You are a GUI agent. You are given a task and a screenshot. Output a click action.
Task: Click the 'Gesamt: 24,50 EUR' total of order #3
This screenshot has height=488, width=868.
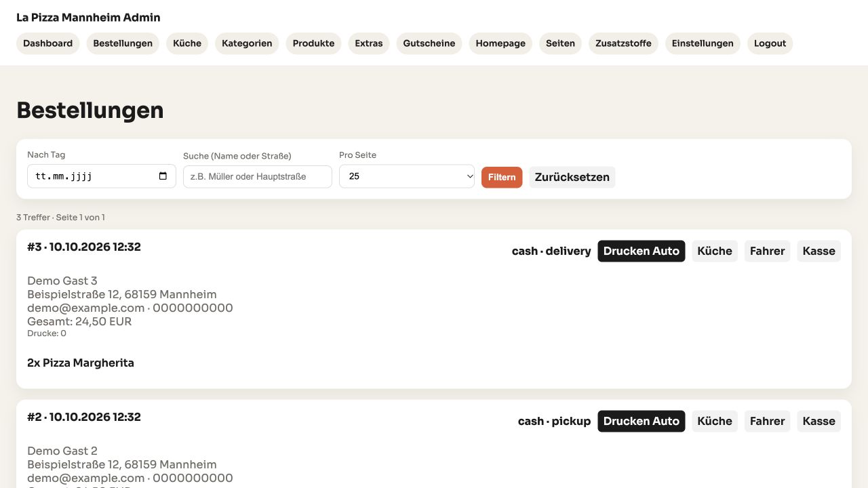(x=79, y=321)
